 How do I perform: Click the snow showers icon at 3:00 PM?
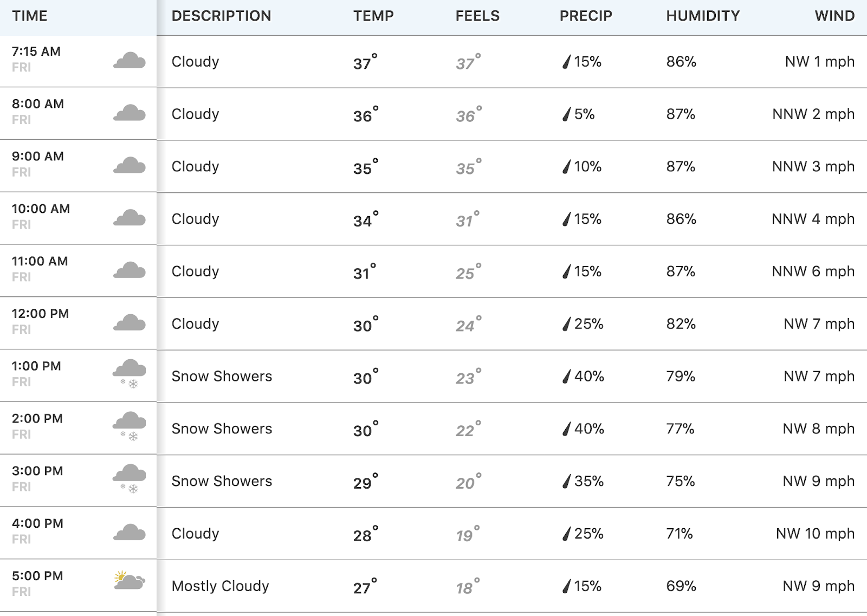[130, 479]
